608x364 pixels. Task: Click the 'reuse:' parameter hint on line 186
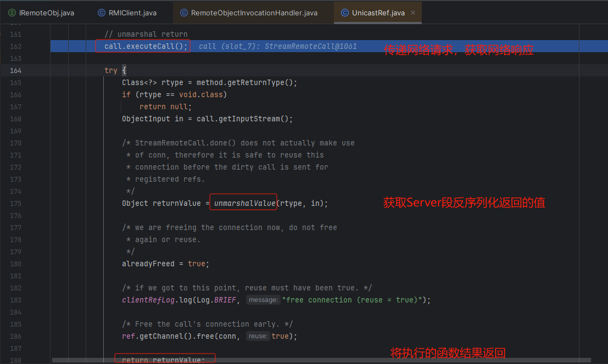click(258, 336)
